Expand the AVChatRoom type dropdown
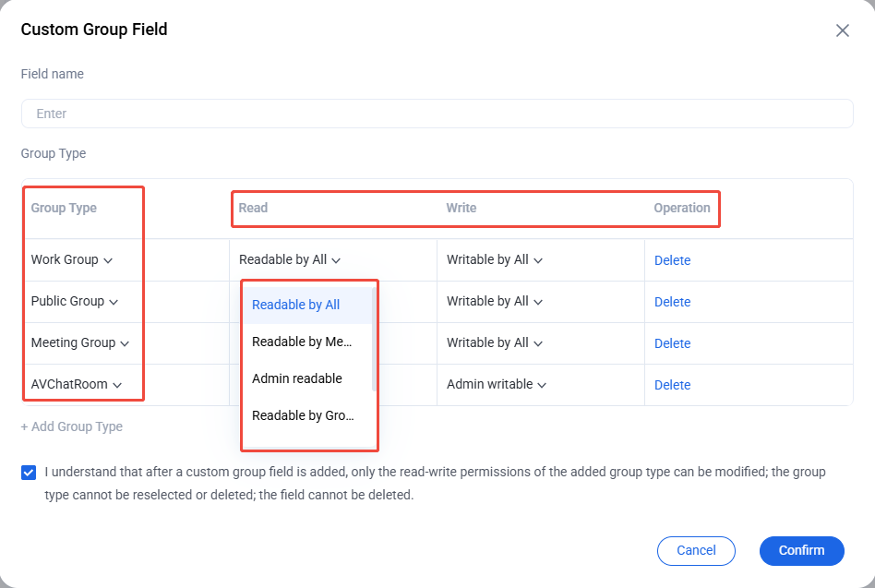Viewport: 875px width, 588px height. (76, 384)
